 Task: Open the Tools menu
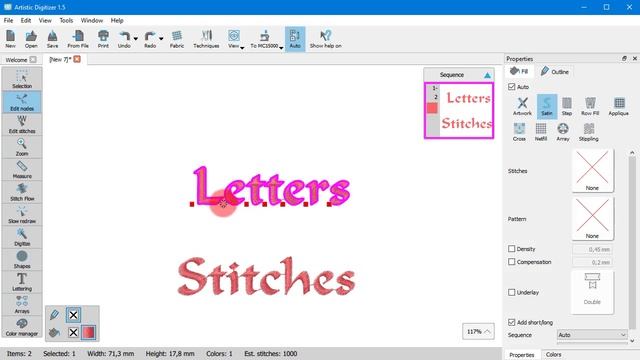[x=66, y=20]
